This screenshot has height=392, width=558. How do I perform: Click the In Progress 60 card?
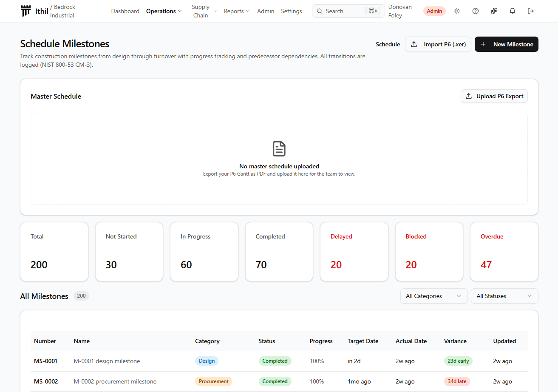[204, 252]
